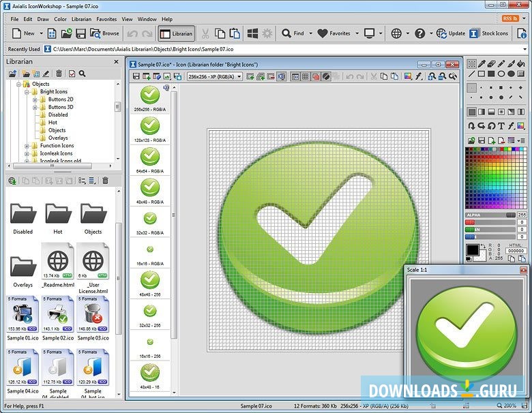The width and height of the screenshot is (532, 413).
Task: Click the Librarian search magnifier icon
Action: (82, 74)
